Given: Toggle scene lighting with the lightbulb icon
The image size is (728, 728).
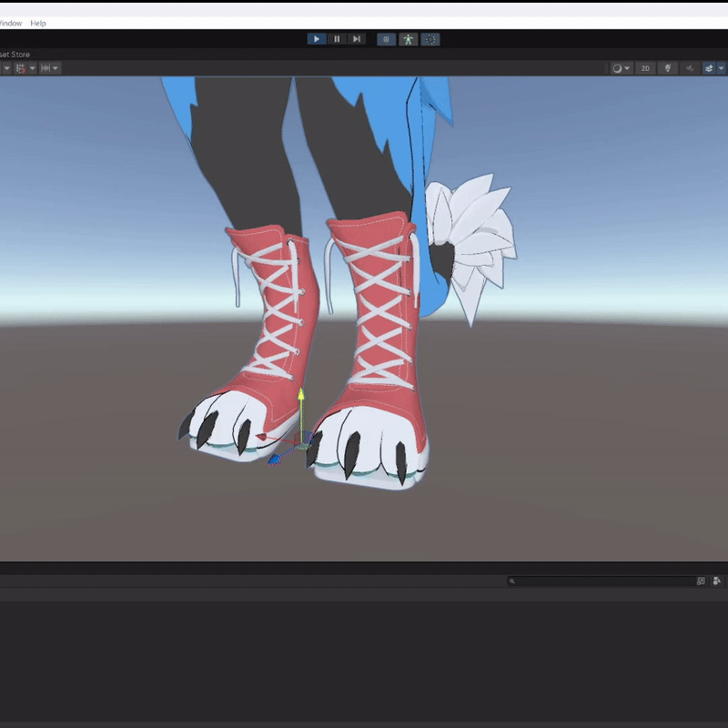Looking at the screenshot, I should (668, 68).
